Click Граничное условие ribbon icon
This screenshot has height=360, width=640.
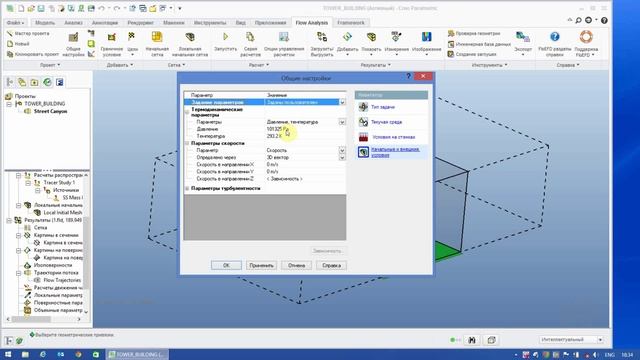(111, 44)
